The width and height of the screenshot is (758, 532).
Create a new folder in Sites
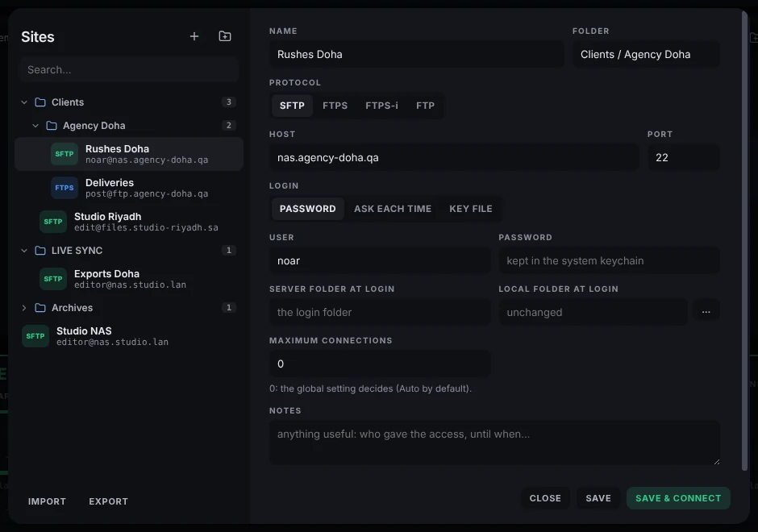point(225,36)
